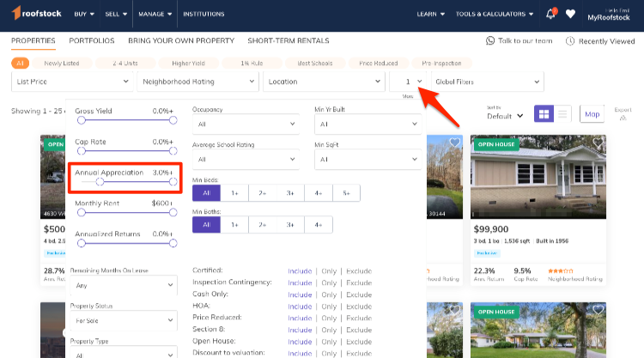Open the MANAGE menu
The width and height of the screenshot is (644, 358).
(x=155, y=14)
